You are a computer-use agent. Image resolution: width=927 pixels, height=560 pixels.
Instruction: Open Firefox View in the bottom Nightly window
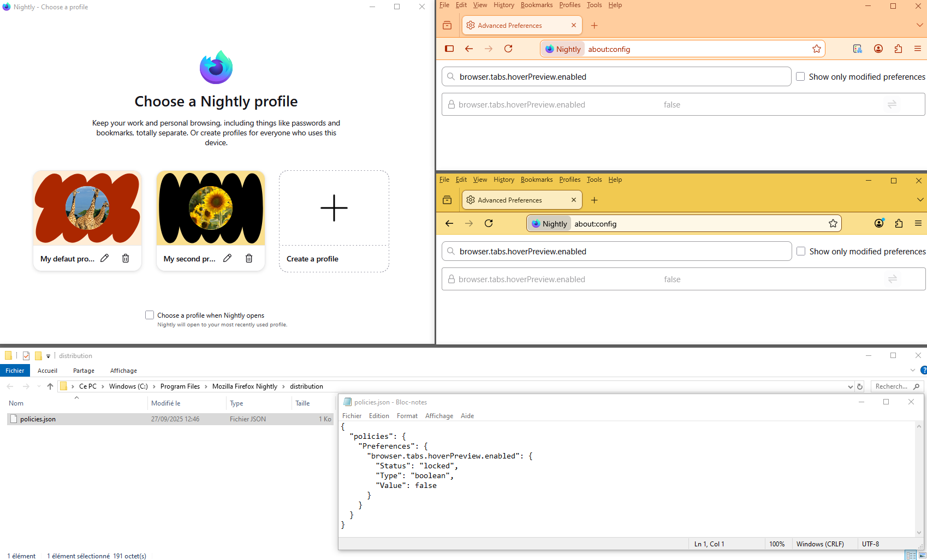point(447,200)
